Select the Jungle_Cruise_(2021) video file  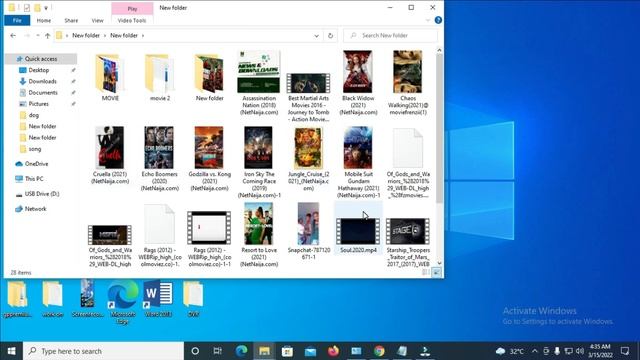[x=308, y=158]
